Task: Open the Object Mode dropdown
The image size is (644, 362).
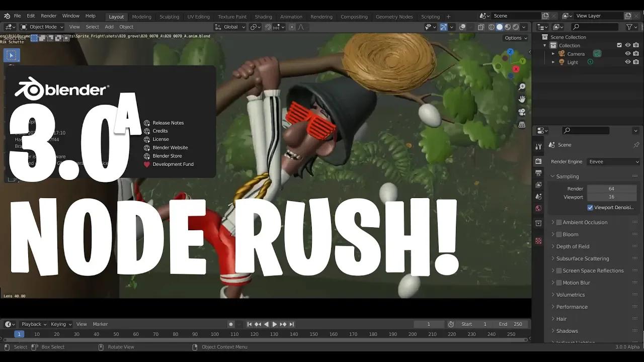Action: (x=42, y=27)
